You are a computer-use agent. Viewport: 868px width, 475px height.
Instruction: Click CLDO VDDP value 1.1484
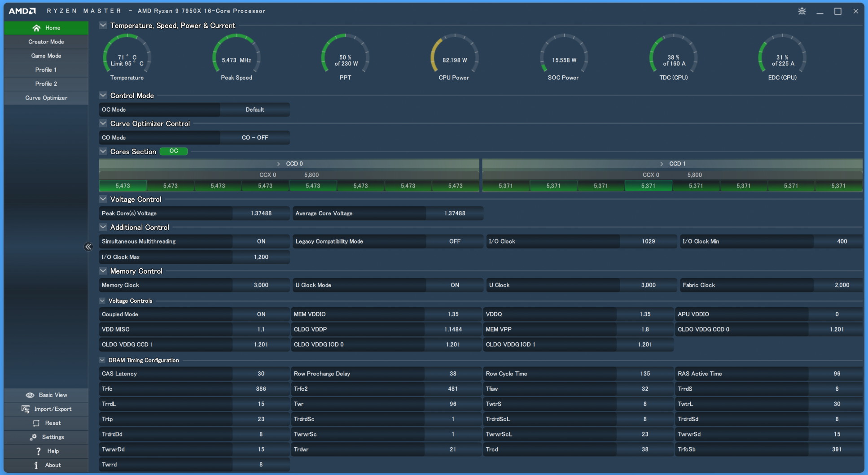[453, 329]
